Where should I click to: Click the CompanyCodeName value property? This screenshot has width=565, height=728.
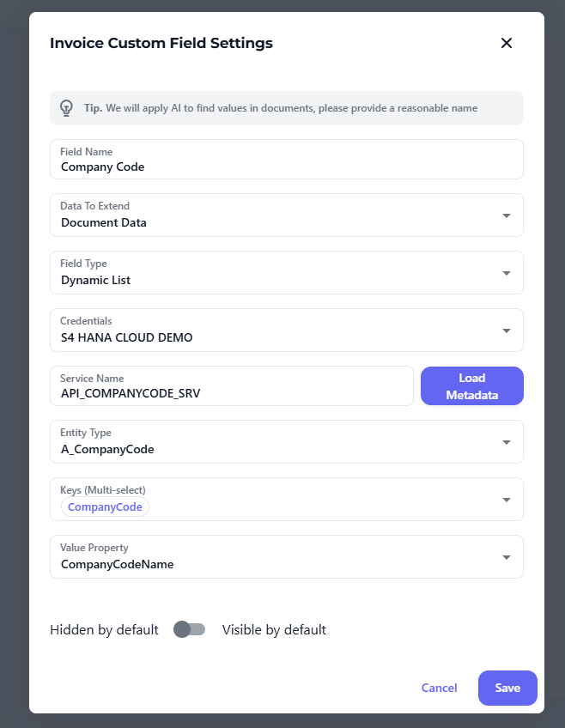(118, 564)
